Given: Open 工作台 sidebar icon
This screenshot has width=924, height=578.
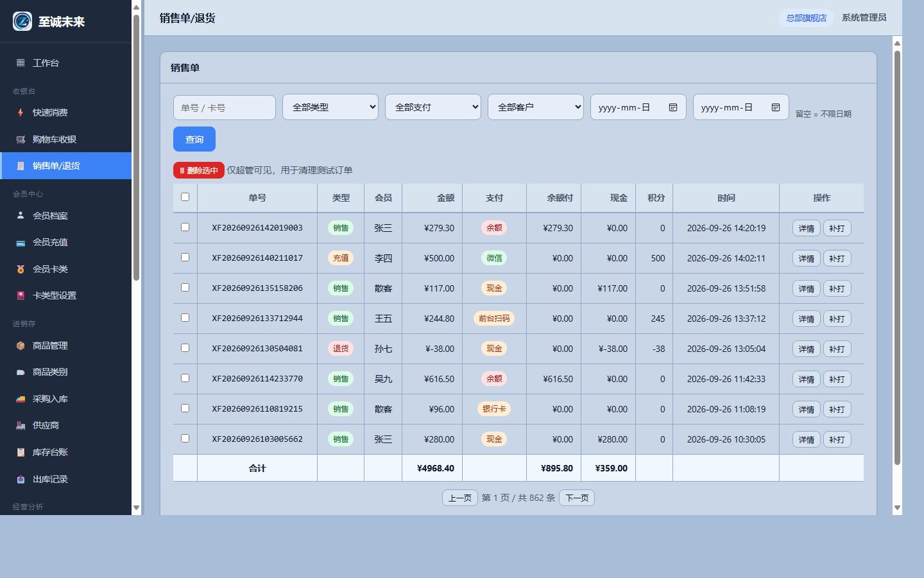Looking at the screenshot, I should tap(21, 63).
